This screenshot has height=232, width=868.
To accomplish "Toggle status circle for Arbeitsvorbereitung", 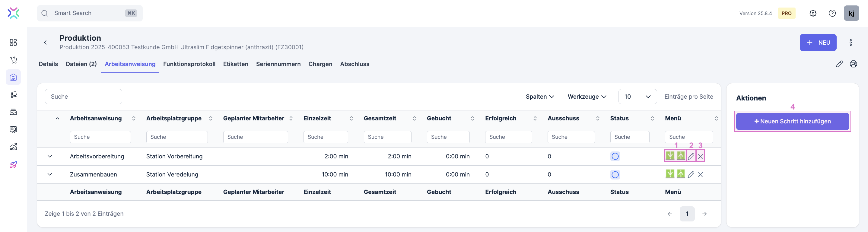I will coord(615,156).
